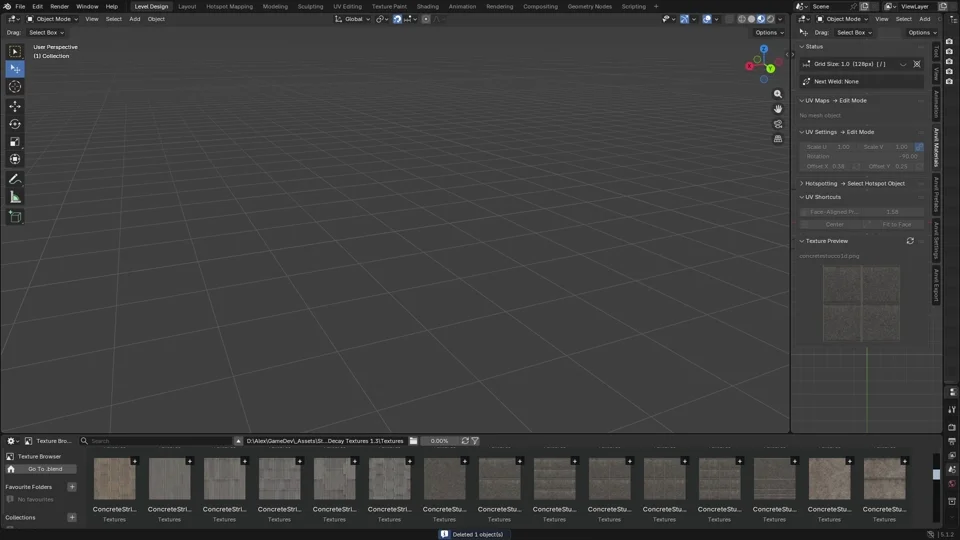The height and width of the screenshot is (540, 960).
Task: Select the Rotate tool
Action: tap(15, 124)
